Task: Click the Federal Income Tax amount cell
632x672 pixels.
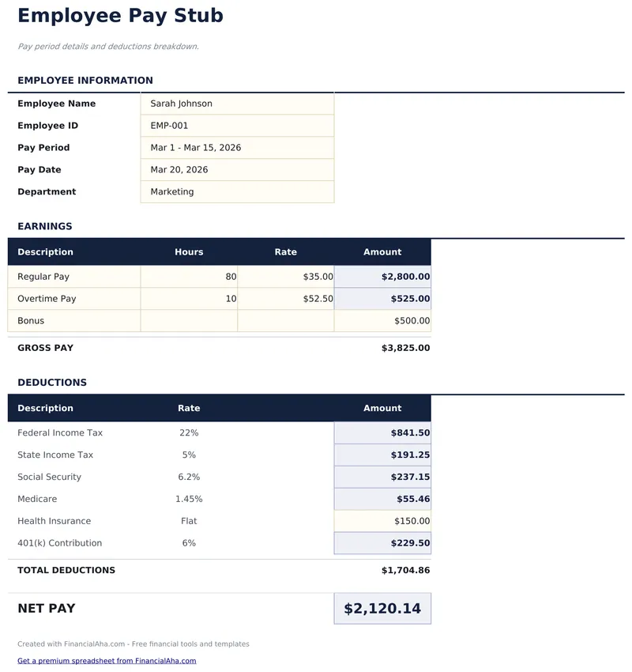Action: [x=382, y=433]
